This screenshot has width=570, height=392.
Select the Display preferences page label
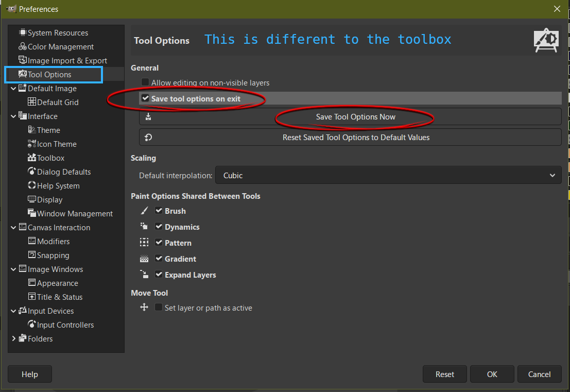(x=50, y=200)
